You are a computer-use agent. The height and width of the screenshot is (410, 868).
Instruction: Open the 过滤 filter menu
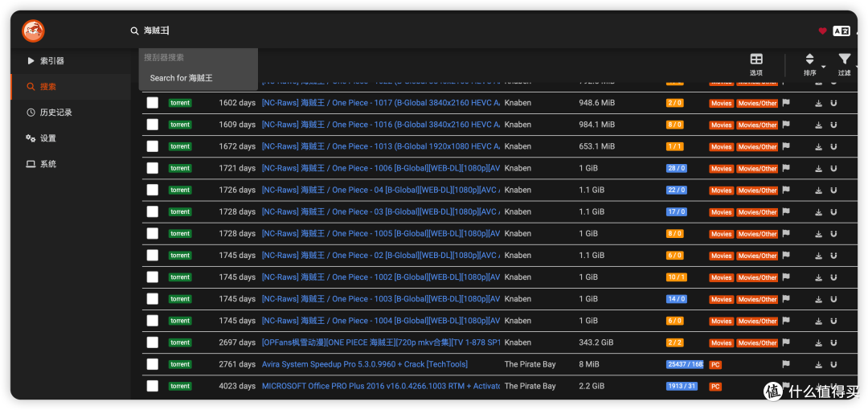tap(844, 64)
